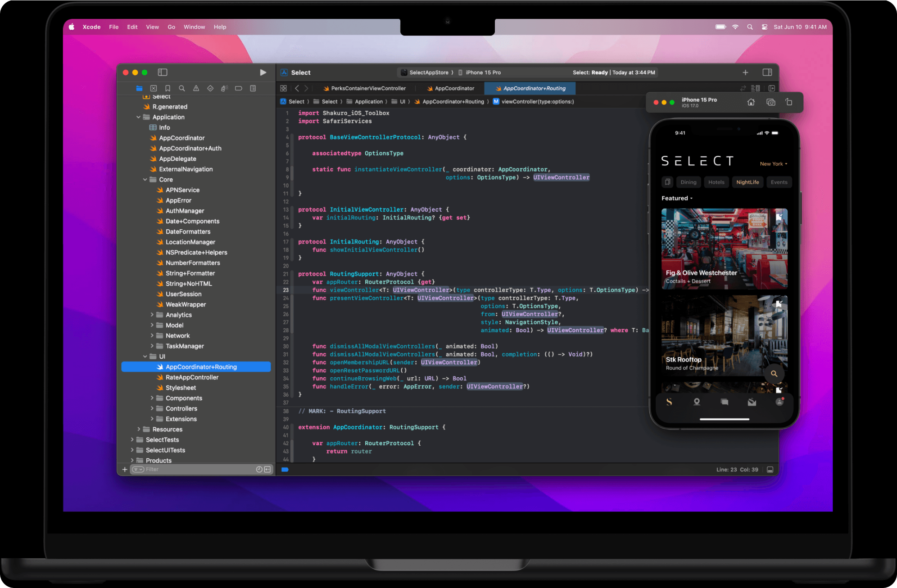Image resolution: width=897 pixels, height=588 pixels.
Task: Switch to the AppCoordinator editor tab
Action: pos(450,88)
